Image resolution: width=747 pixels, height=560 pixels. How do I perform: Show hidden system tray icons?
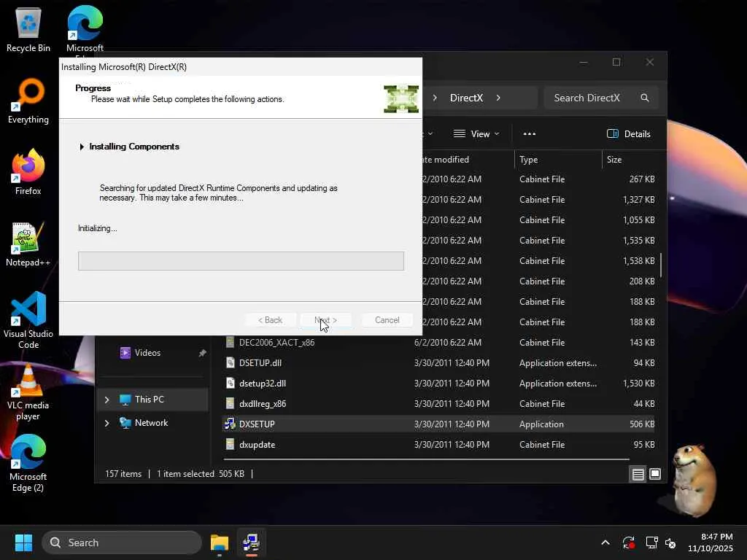coord(605,542)
